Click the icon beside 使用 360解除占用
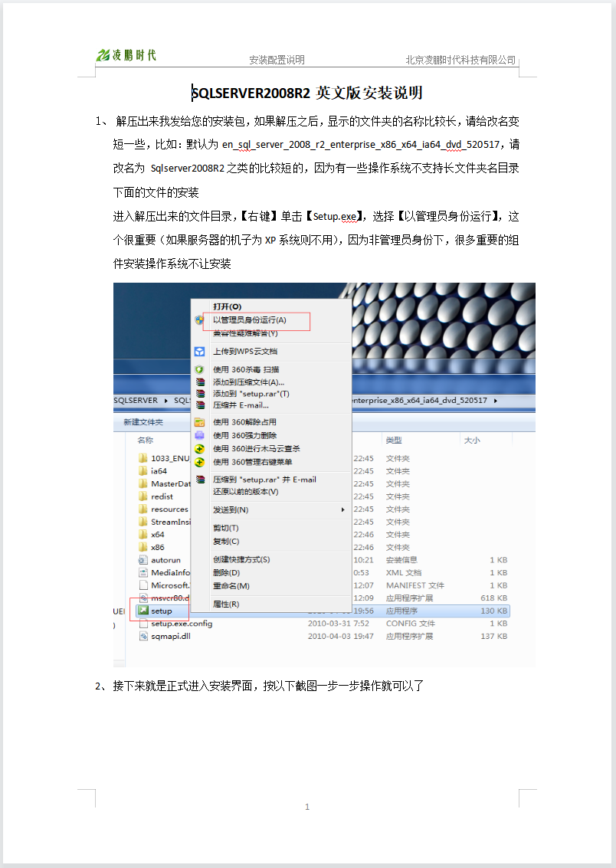Screen dimensions: 616x868 (199, 422)
